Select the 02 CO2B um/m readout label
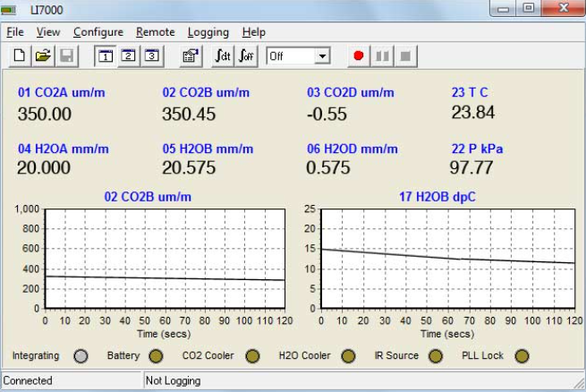The image size is (586, 392). tap(206, 92)
